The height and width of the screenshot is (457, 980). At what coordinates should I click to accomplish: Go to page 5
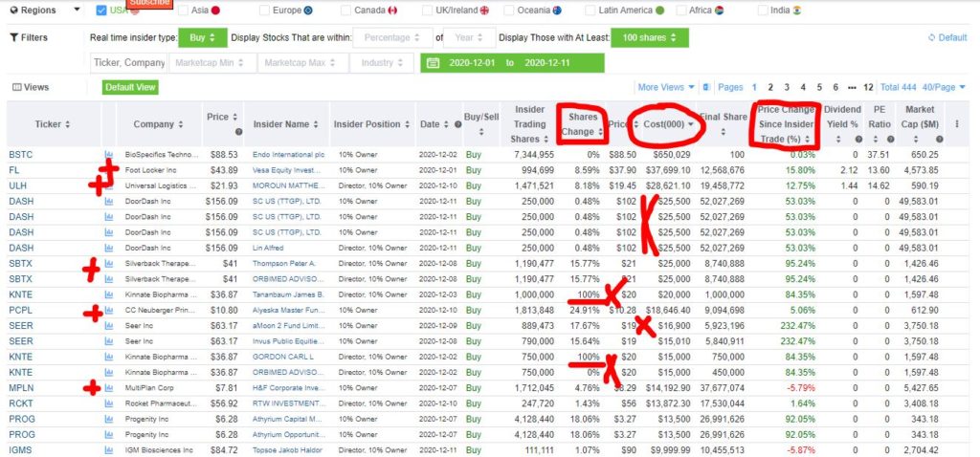coord(819,87)
